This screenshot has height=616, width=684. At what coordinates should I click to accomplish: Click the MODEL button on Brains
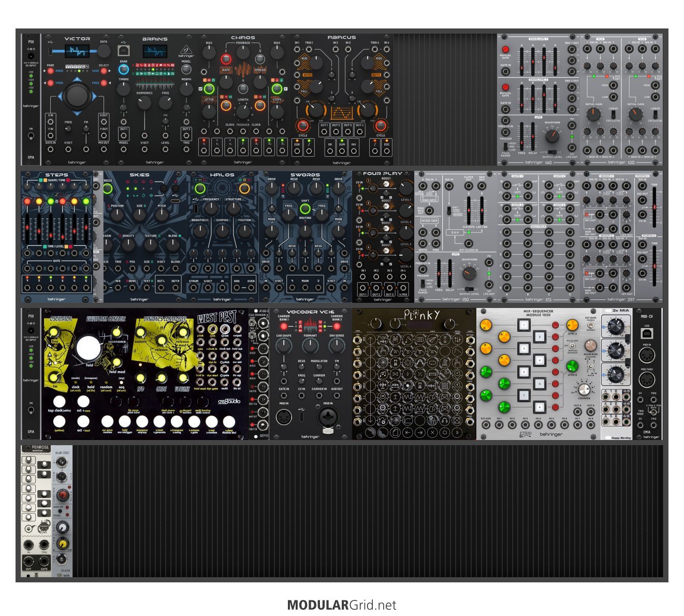(x=186, y=69)
